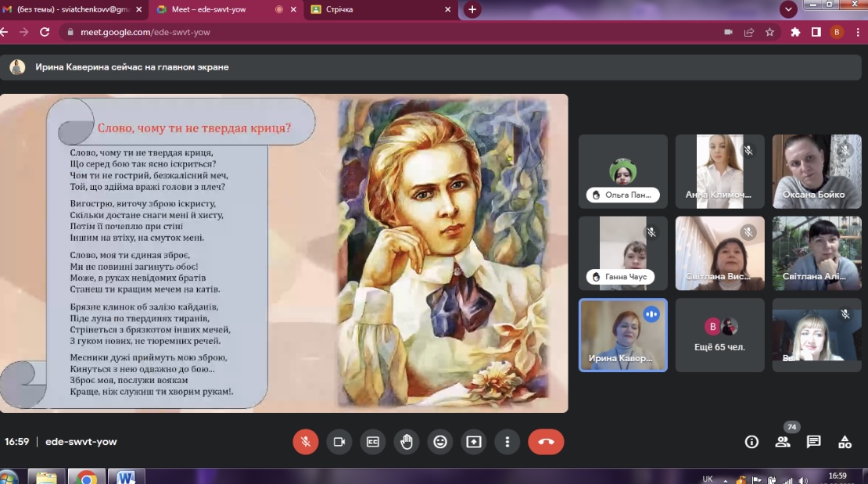The image size is (868, 484).
Task: Select Світлана Вис... video tile
Action: pyautogui.click(x=719, y=253)
